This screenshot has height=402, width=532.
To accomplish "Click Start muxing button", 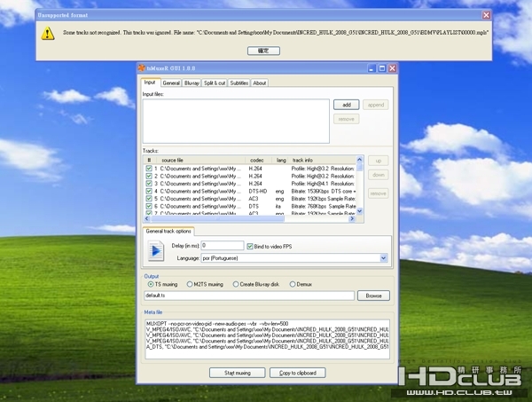I will (237, 373).
